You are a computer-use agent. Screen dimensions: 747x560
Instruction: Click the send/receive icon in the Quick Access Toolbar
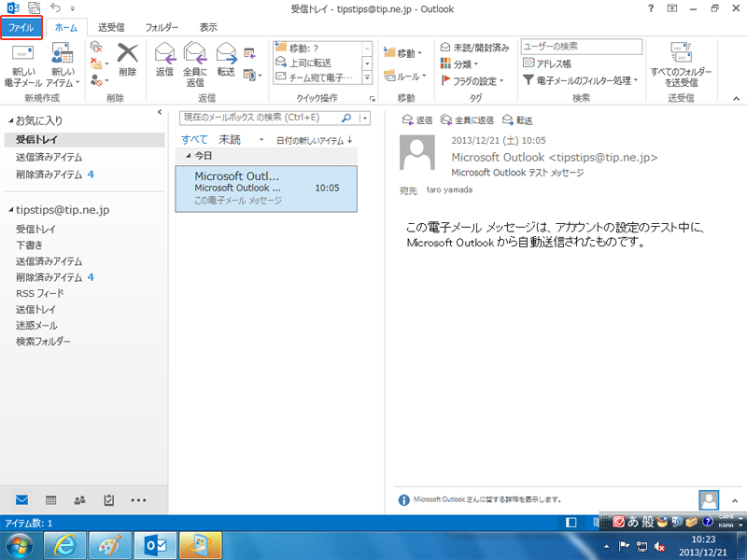(x=35, y=8)
